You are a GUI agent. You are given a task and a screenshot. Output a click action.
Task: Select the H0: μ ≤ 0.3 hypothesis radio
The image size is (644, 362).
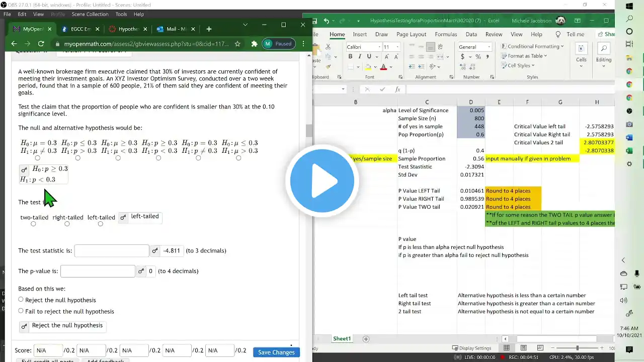pos(238,158)
